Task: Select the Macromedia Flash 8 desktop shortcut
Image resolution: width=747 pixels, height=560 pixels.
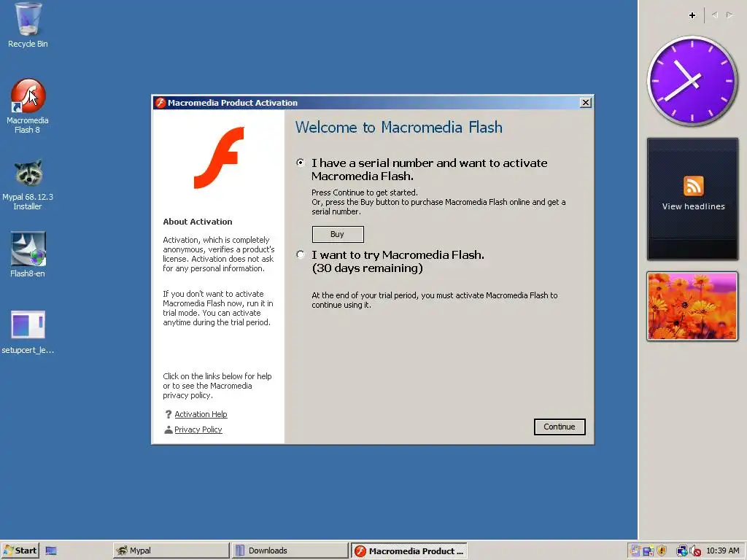Action: [28, 106]
